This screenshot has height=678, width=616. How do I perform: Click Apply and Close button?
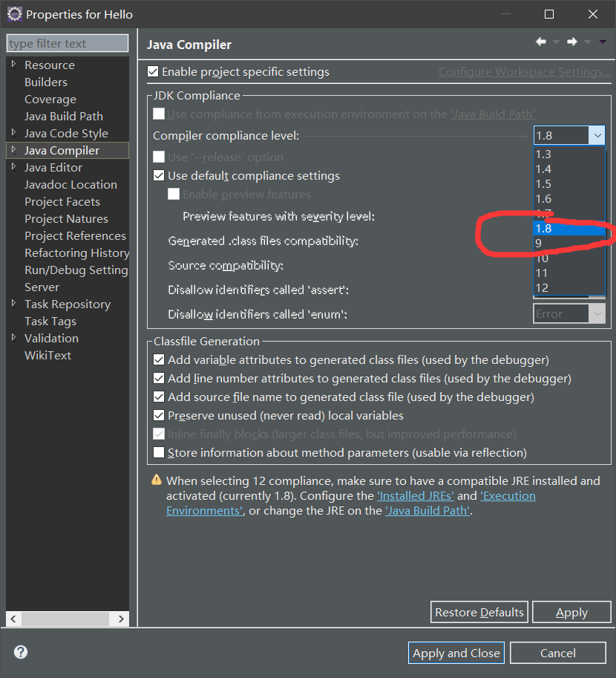click(456, 653)
